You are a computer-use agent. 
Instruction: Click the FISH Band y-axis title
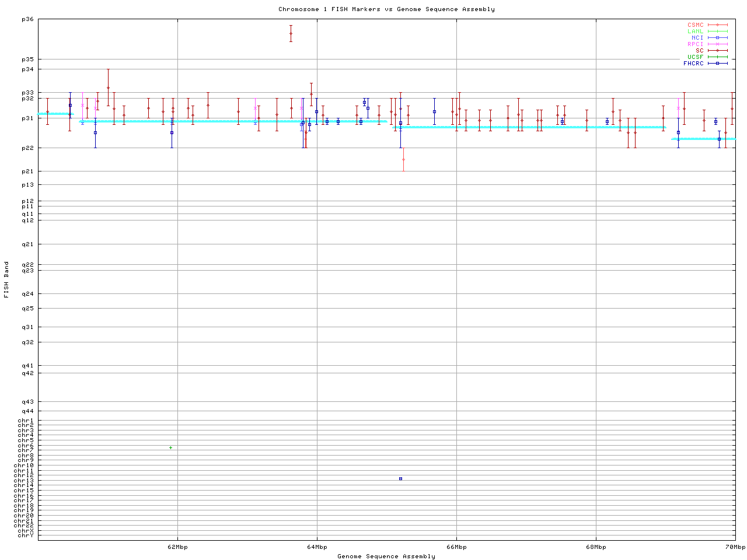(x=6, y=279)
